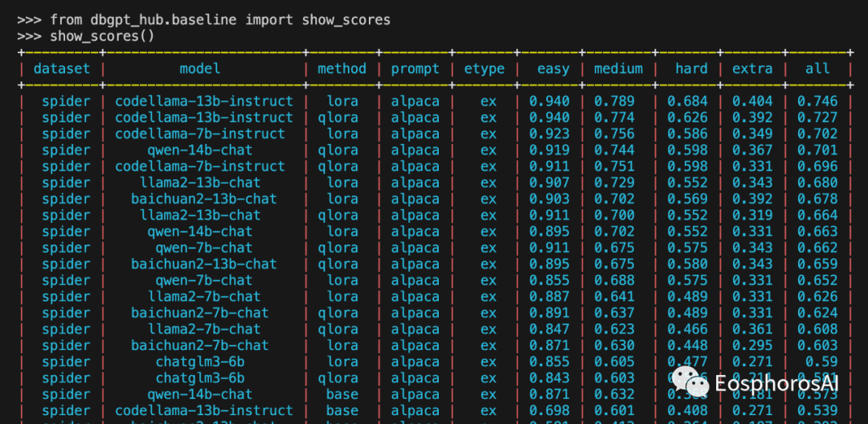Click the 0.907 easy score
The image size is (868, 424).
tap(549, 183)
